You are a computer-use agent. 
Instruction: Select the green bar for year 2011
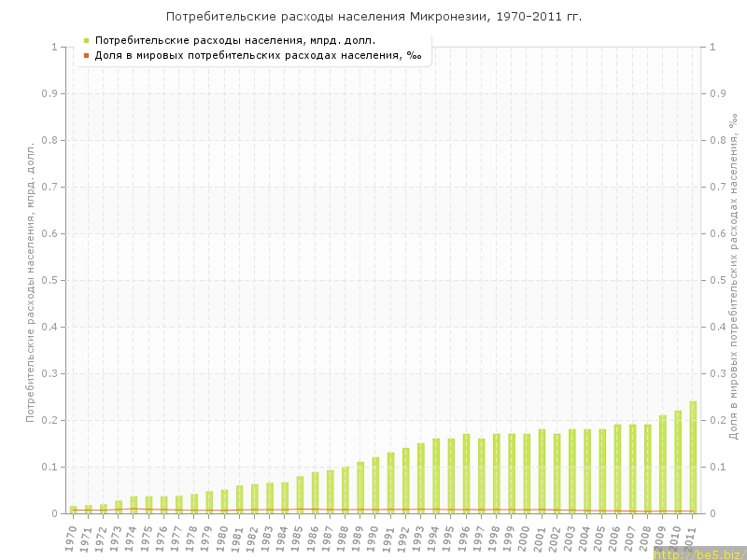tap(693, 457)
